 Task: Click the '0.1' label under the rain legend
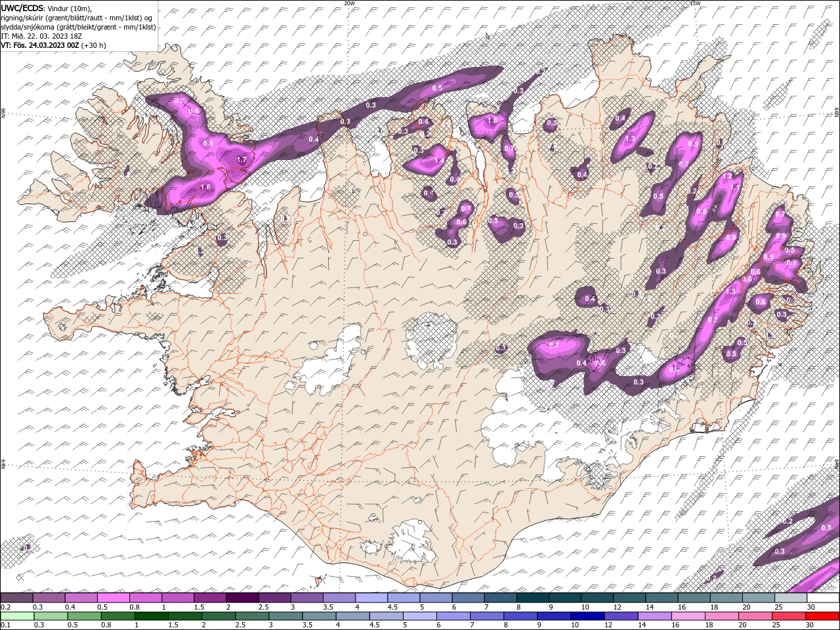(6, 625)
